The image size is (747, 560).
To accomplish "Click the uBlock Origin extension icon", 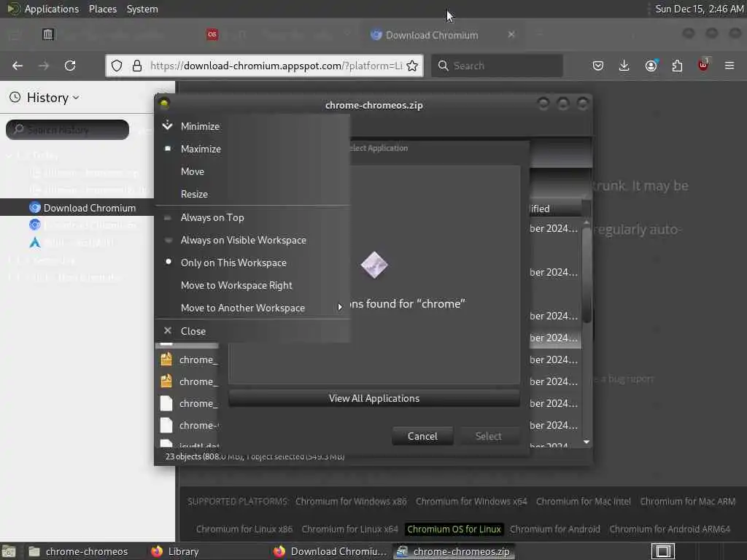I will (x=703, y=65).
